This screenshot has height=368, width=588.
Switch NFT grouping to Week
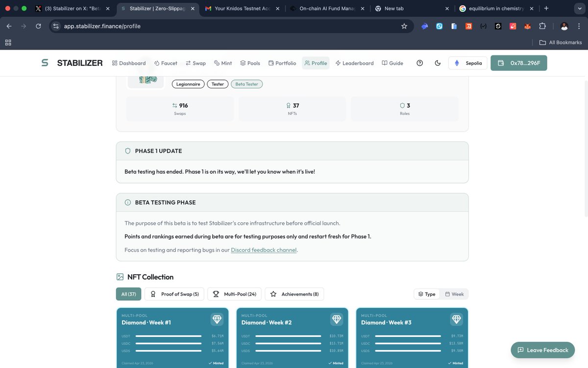click(x=454, y=294)
